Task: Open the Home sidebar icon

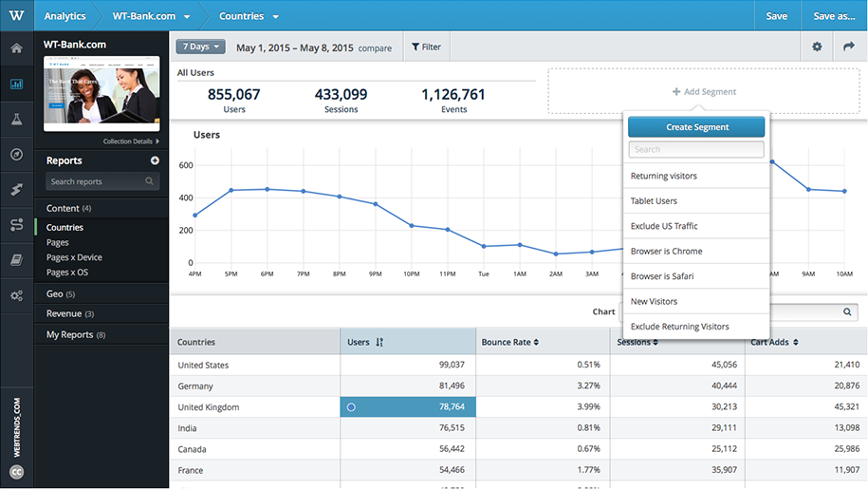Action: coord(17,48)
